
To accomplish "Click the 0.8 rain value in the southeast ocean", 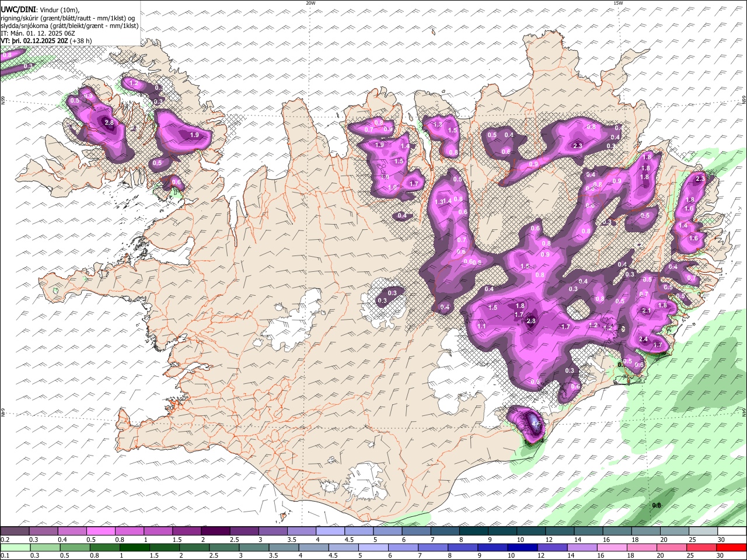I will click(x=656, y=505).
